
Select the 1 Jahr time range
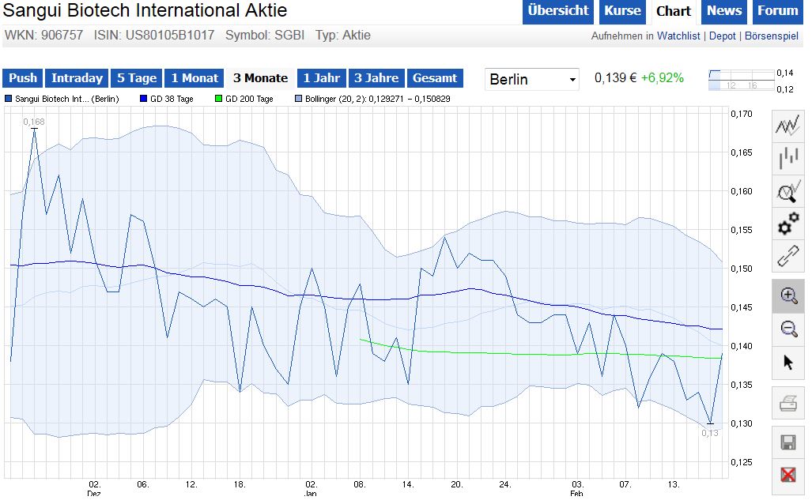[321, 78]
